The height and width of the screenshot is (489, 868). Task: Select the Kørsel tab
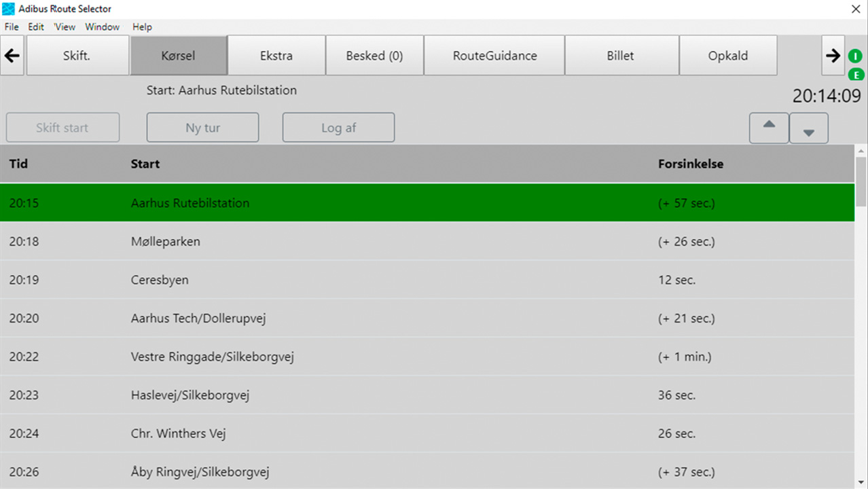pos(179,56)
